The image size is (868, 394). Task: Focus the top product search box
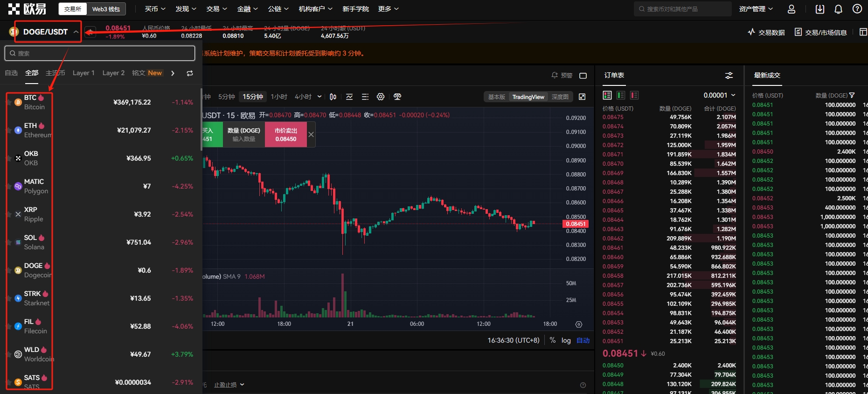[682, 9]
